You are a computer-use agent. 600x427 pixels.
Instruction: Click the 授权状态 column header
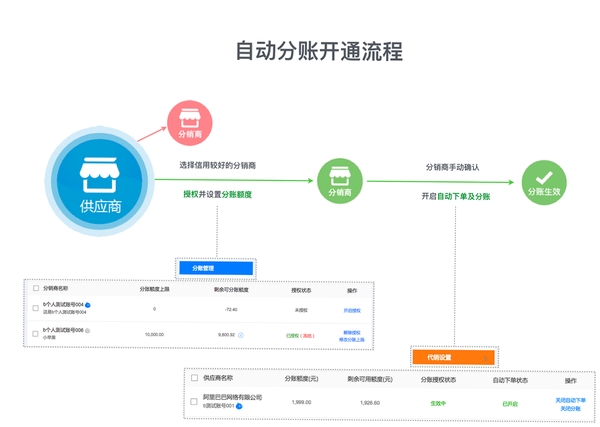[301, 290]
